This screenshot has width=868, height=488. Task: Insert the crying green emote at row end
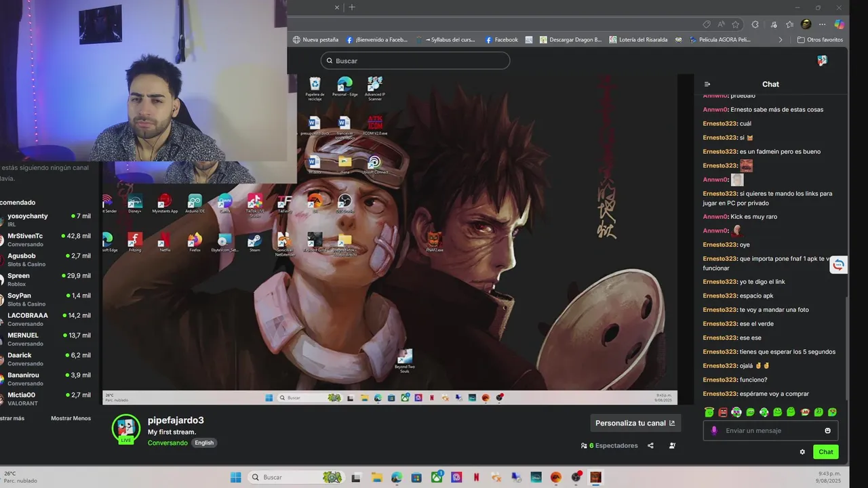(x=832, y=412)
